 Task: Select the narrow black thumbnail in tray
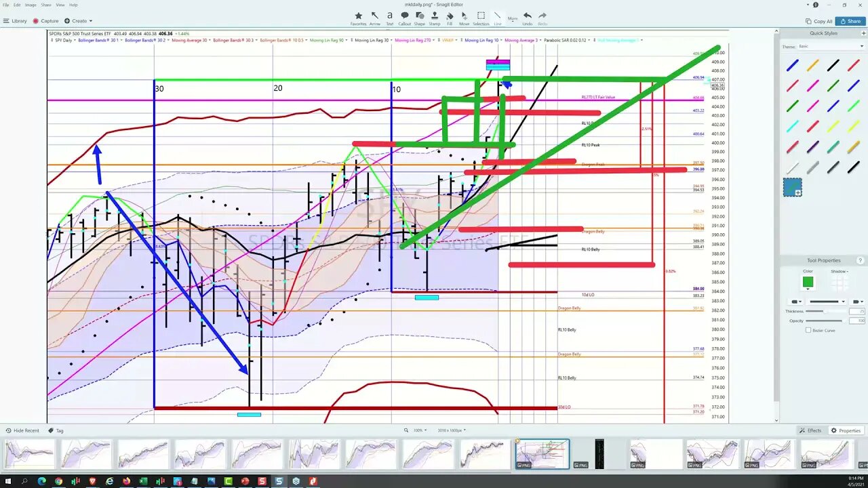599,453
